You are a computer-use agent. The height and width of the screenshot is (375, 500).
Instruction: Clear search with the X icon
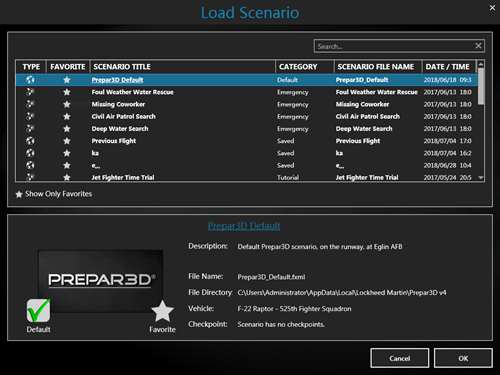click(478, 46)
